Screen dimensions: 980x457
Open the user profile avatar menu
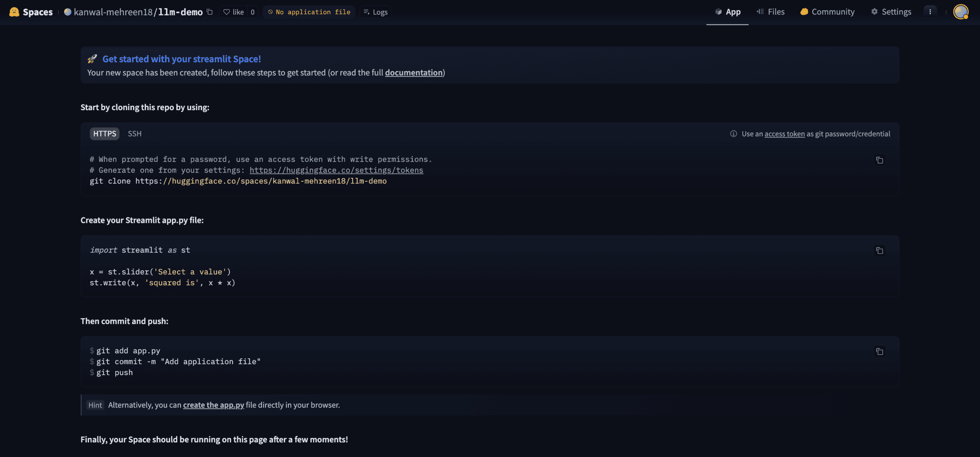960,12
